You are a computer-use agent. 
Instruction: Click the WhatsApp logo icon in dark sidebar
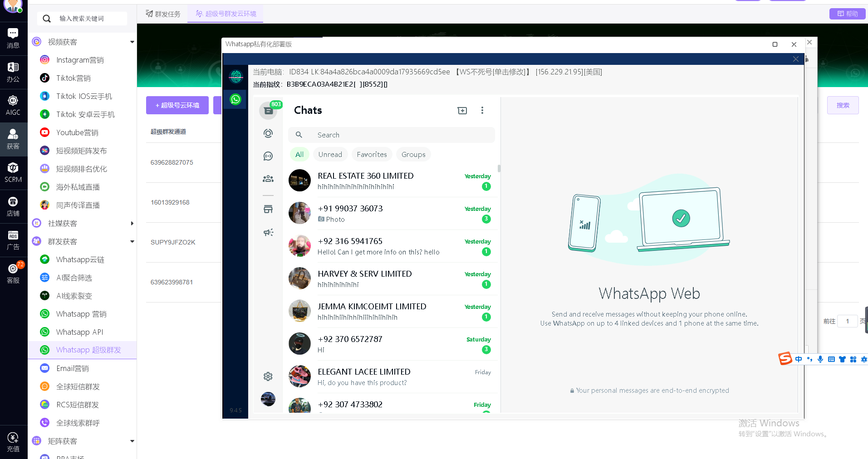click(x=235, y=99)
